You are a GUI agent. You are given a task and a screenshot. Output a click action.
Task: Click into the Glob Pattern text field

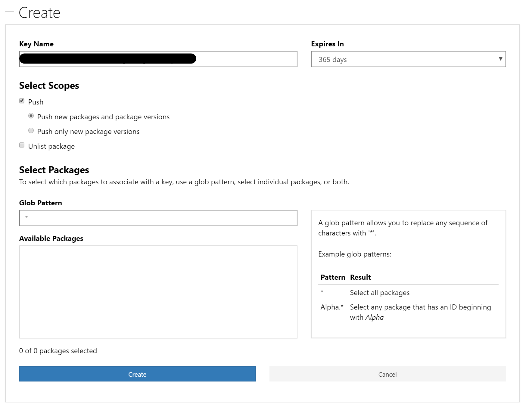[158, 218]
